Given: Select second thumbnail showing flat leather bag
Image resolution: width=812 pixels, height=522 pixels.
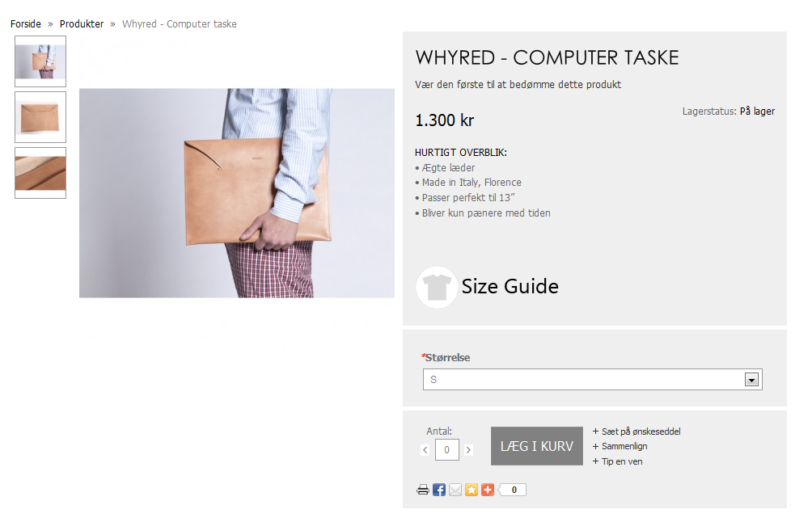Looking at the screenshot, I should click(40, 117).
